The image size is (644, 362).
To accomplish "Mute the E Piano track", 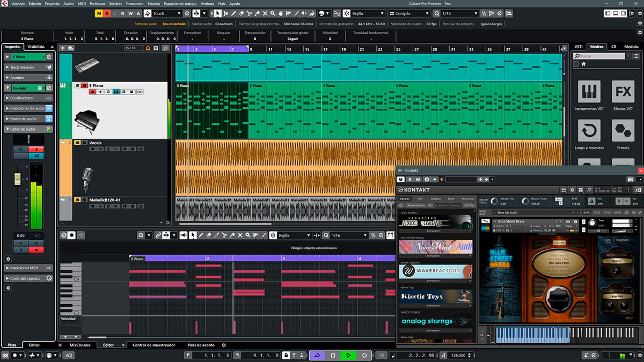I will [78, 85].
